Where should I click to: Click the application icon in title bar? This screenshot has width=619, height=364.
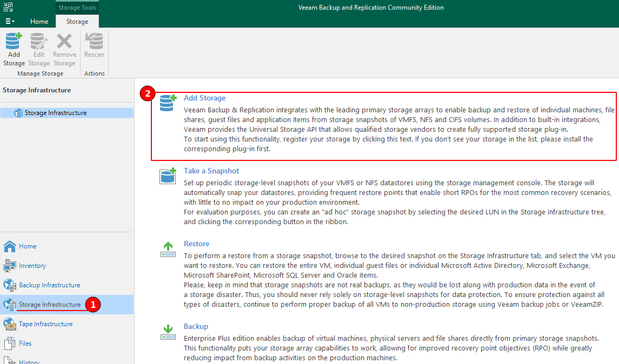pos(8,6)
